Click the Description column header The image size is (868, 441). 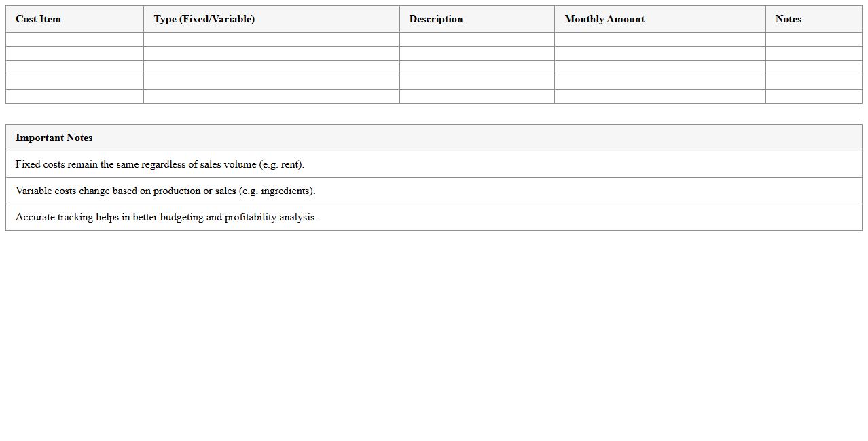435,19
